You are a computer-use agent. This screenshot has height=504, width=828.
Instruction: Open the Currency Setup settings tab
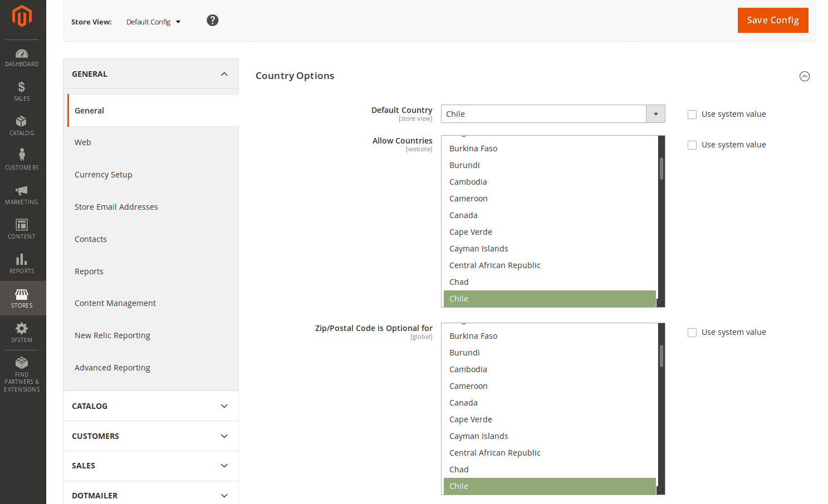coord(104,175)
